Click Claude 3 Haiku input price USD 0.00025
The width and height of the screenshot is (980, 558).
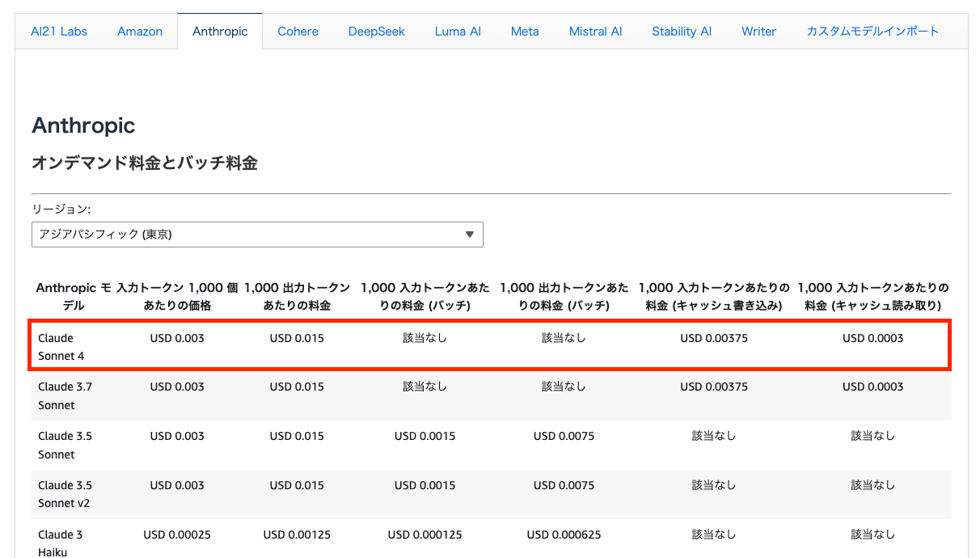tap(177, 535)
